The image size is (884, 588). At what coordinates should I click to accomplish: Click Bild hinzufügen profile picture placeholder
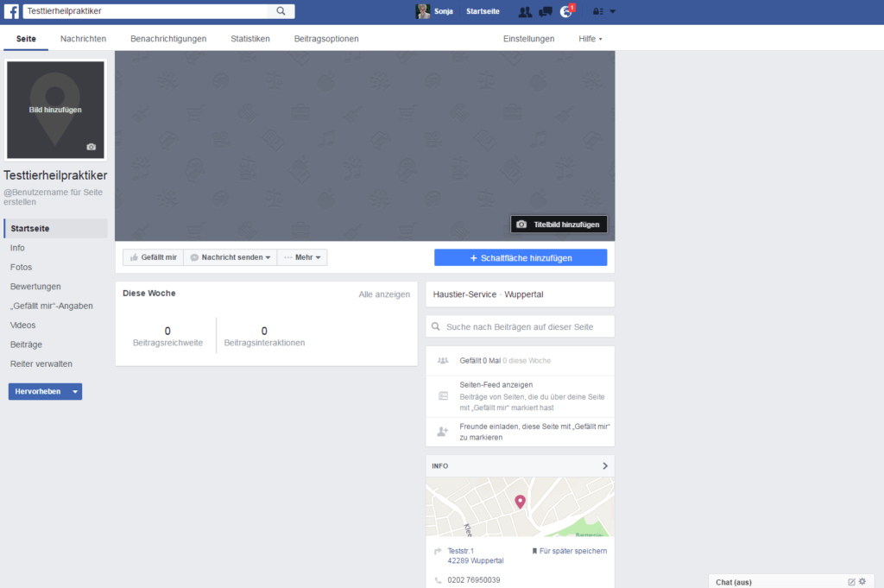coord(55,110)
